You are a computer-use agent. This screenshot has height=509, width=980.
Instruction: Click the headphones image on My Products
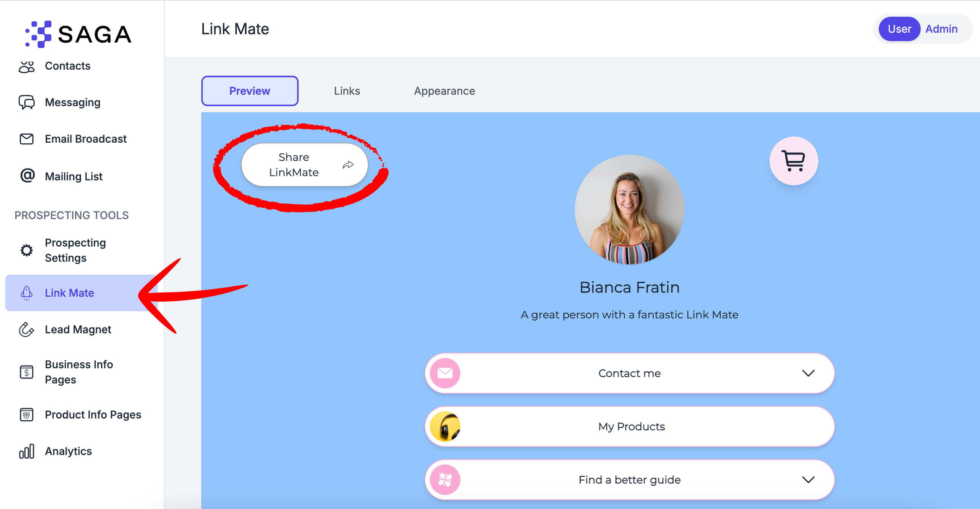tap(445, 426)
